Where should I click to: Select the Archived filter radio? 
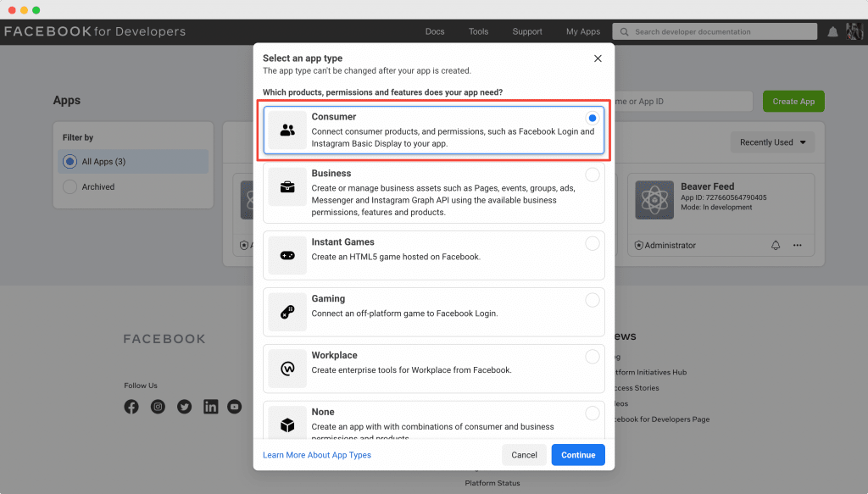click(x=70, y=187)
